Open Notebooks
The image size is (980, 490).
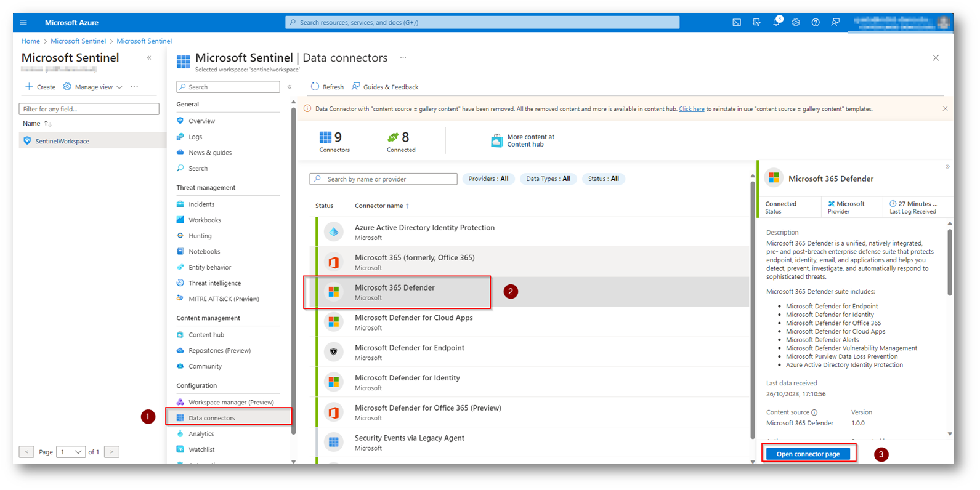coord(204,252)
